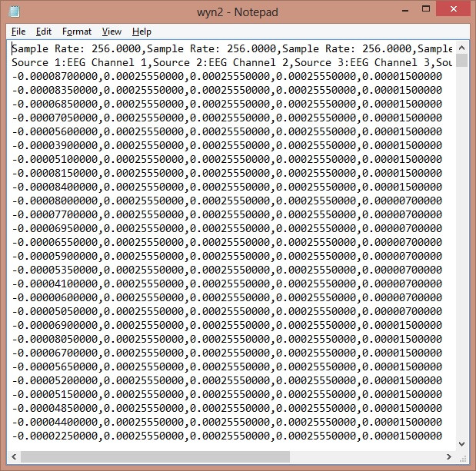Viewport: 476px width, 471px height.
Task: Click the value -0.00006550000
Action: pos(55,242)
